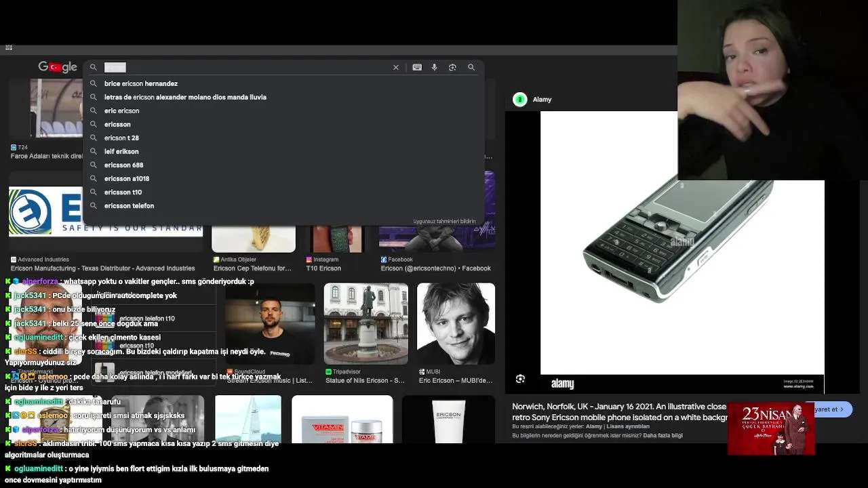The height and width of the screenshot is (488, 868).
Task: Click the Alamy source name
Action: pyautogui.click(x=542, y=100)
